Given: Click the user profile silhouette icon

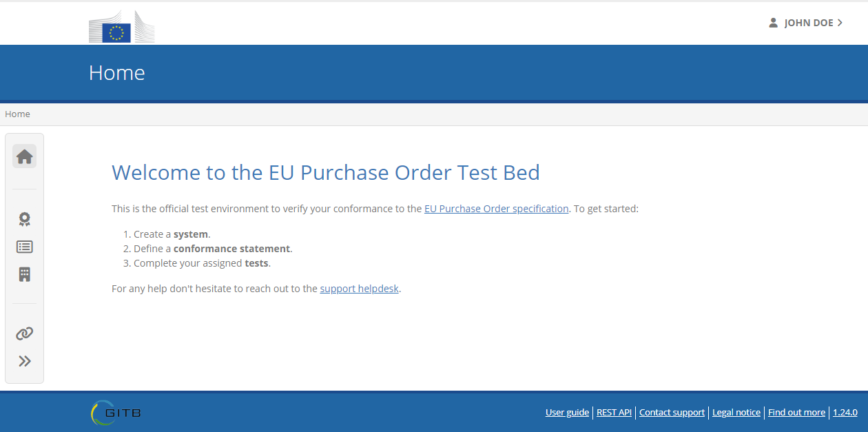Looking at the screenshot, I should (x=773, y=23).
